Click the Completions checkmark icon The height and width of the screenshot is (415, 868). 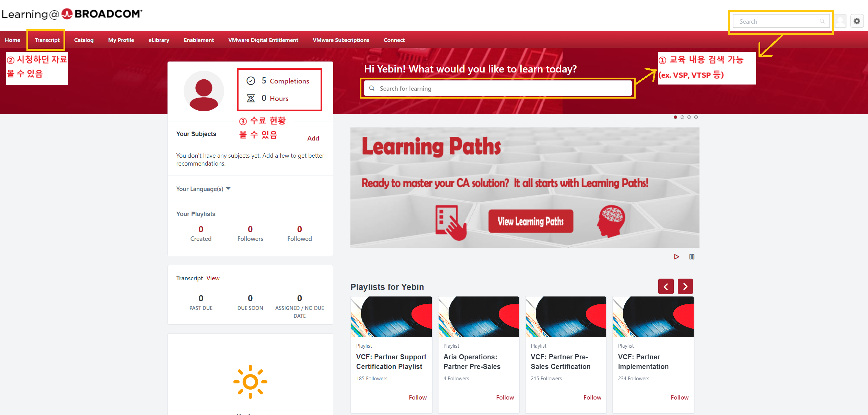251,81
